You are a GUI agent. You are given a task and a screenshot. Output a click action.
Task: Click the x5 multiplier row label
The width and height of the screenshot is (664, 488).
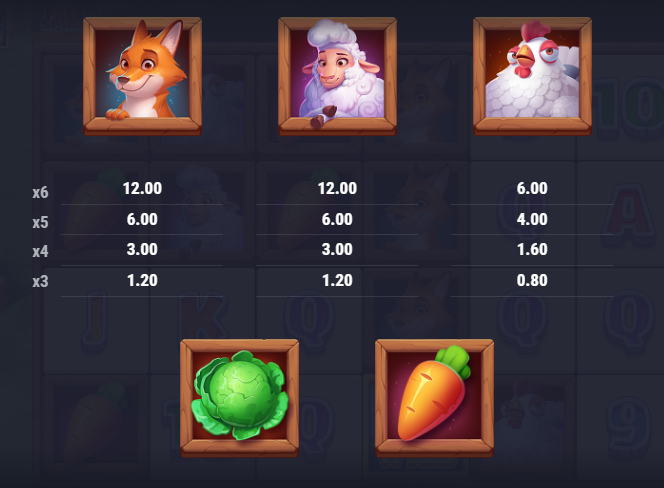40,222
